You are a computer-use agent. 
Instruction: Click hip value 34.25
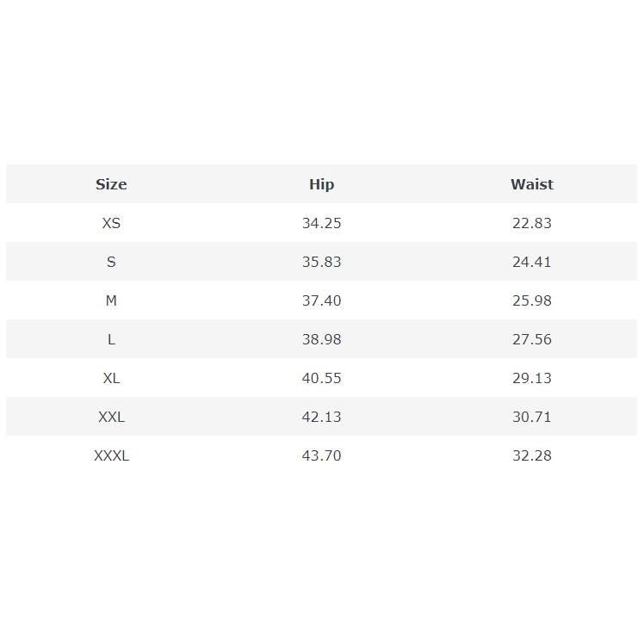click(321, 223)
